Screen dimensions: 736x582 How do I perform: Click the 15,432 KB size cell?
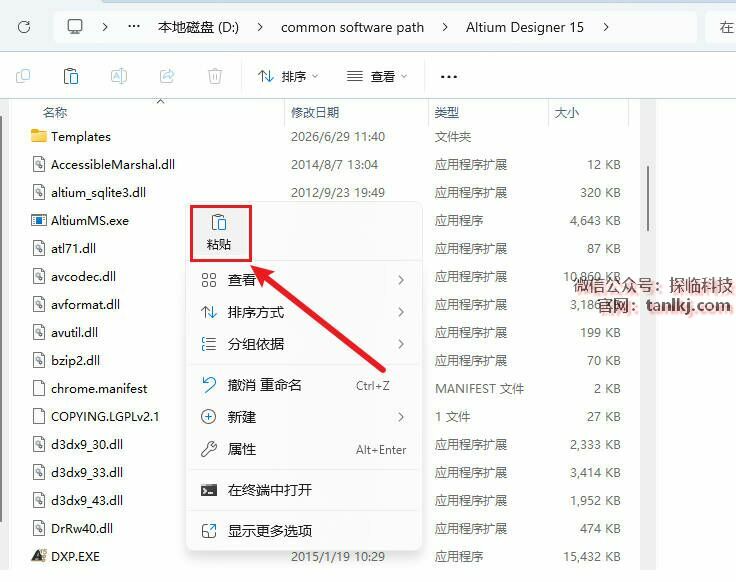coord(592,557)
